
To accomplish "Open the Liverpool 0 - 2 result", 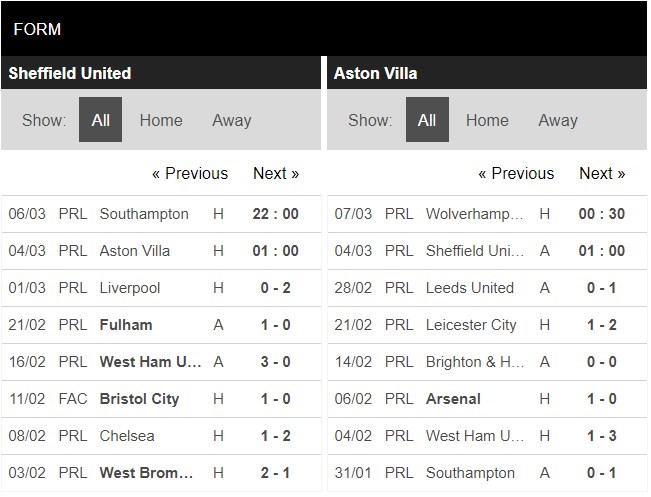I will [x=277, y=288].
